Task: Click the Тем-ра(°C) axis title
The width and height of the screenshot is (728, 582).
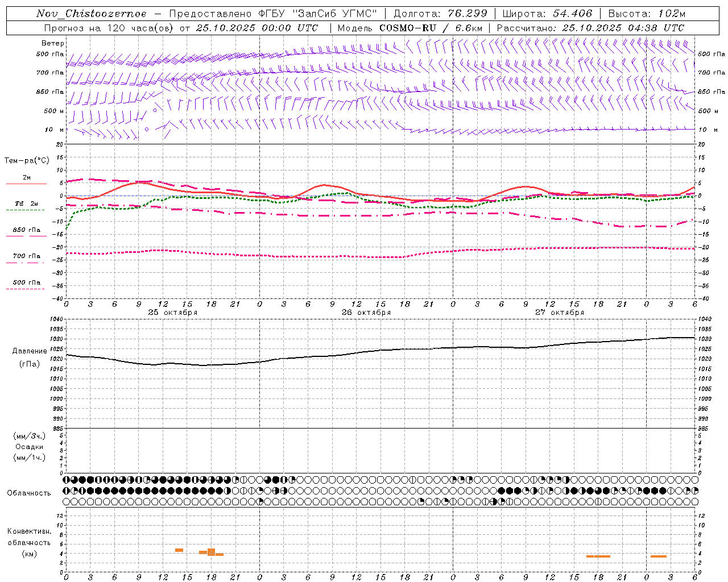Action: [27, 161]
